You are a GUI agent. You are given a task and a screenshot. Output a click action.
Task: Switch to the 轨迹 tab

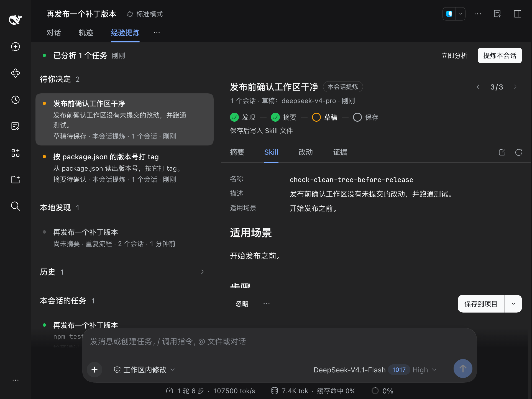coord(86,33)
